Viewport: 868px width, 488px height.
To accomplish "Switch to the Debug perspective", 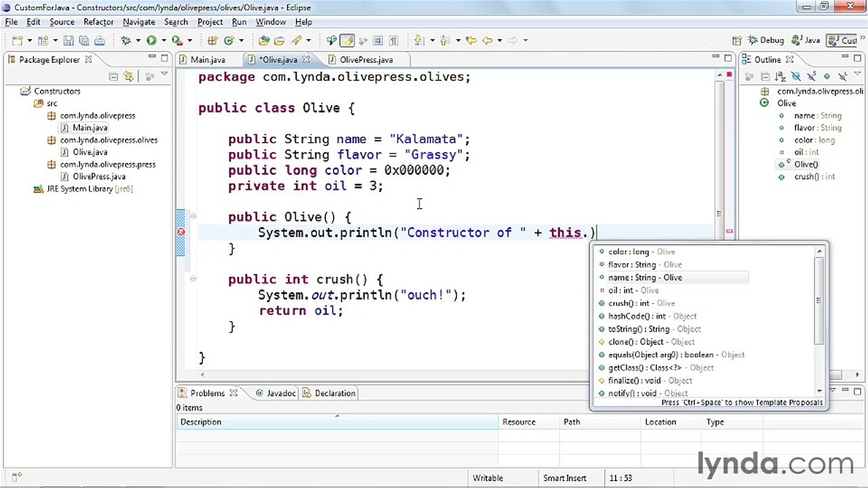I will tap(767, 41).
